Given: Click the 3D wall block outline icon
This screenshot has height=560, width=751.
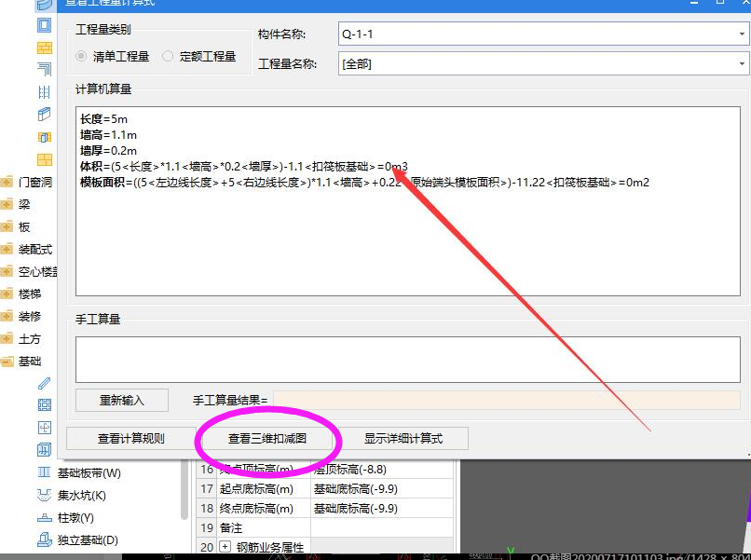Looking at the screenshot, I should click(44, 114).
